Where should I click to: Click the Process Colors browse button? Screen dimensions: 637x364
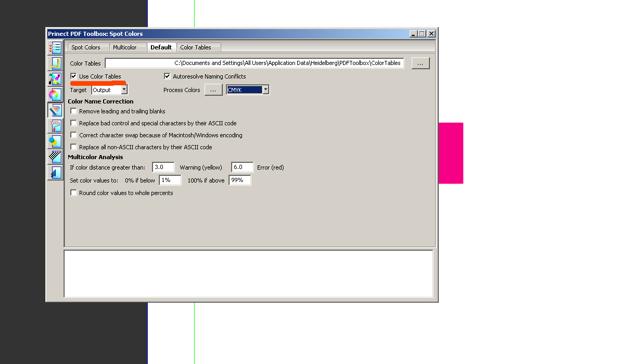point(213,90)
